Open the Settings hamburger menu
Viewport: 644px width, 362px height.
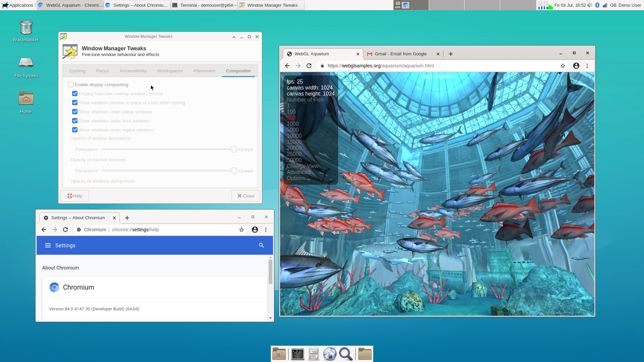(x=48, y=245)
